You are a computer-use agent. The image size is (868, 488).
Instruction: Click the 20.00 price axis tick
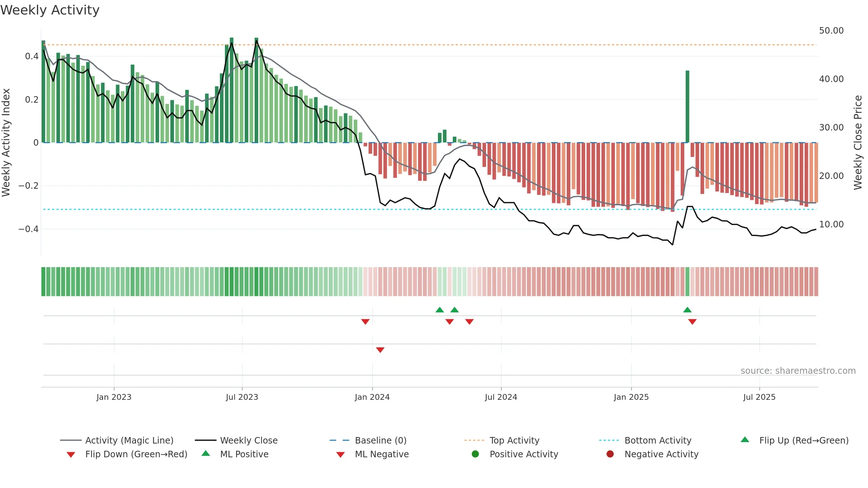coord(831,176)
